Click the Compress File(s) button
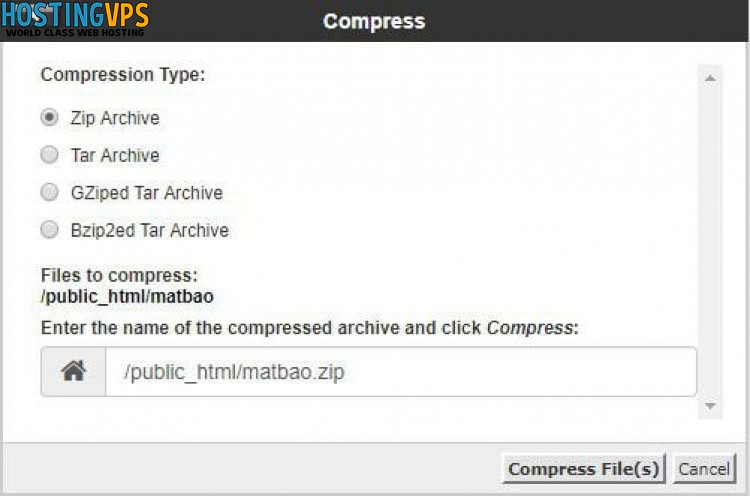 point(584,469)
